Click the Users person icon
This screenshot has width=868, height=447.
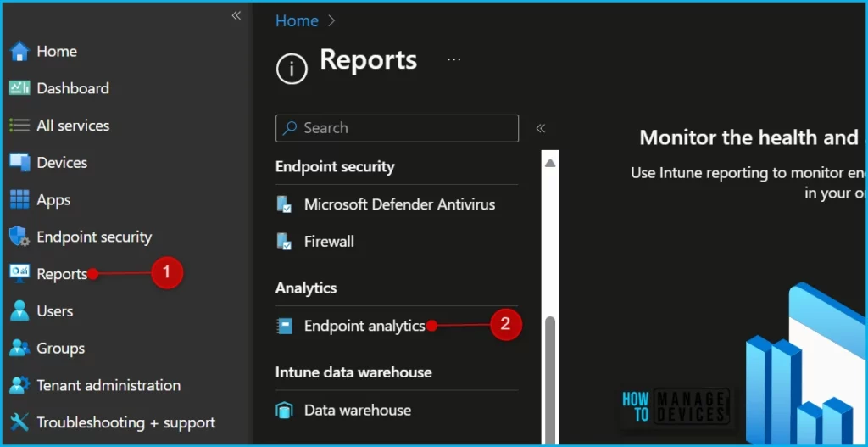tap(19, 310)
